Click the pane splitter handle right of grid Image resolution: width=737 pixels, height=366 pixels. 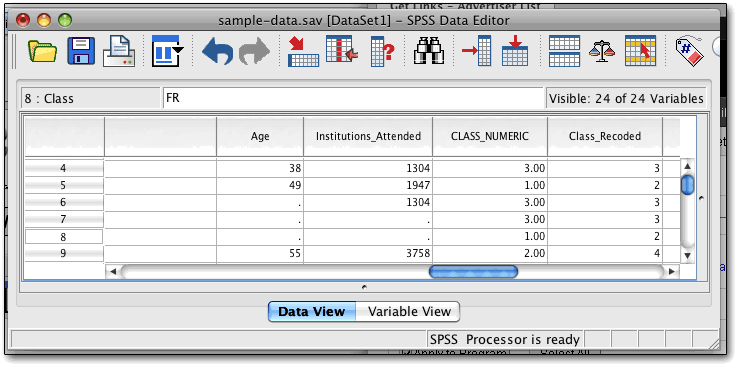(x=701, y=199)
